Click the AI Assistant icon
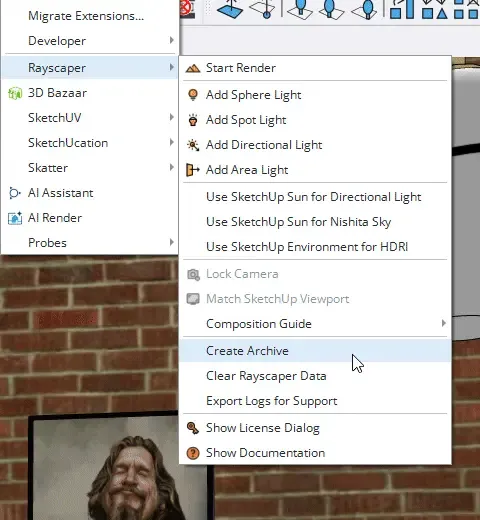This screenshot has height=520, width=480. coord(15,193)
